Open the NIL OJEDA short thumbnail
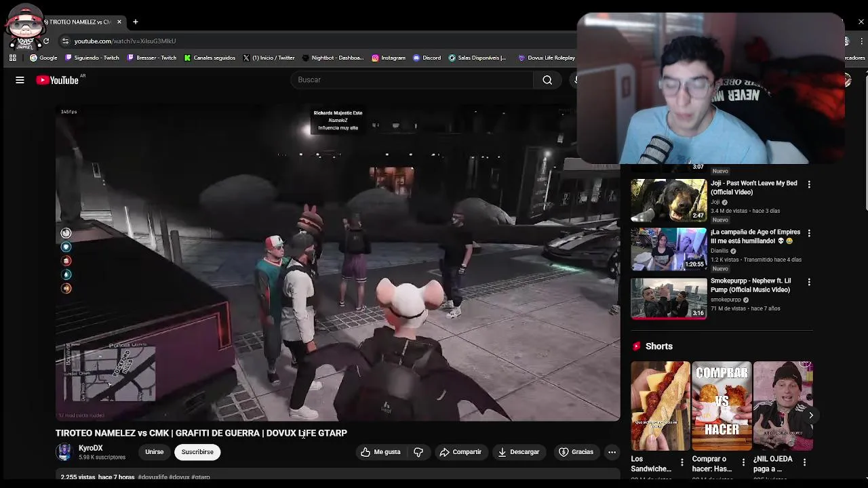Screen dimensions: 868x488 [x=783, y=406]
